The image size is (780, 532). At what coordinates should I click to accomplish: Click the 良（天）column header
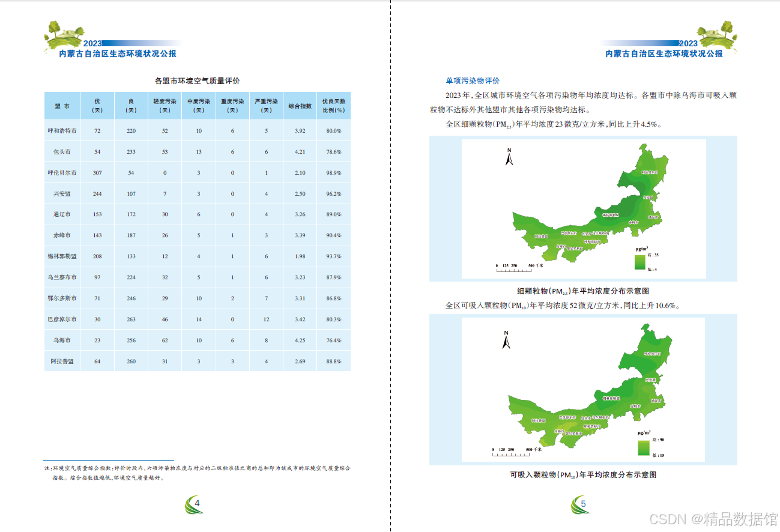(131, 106)
